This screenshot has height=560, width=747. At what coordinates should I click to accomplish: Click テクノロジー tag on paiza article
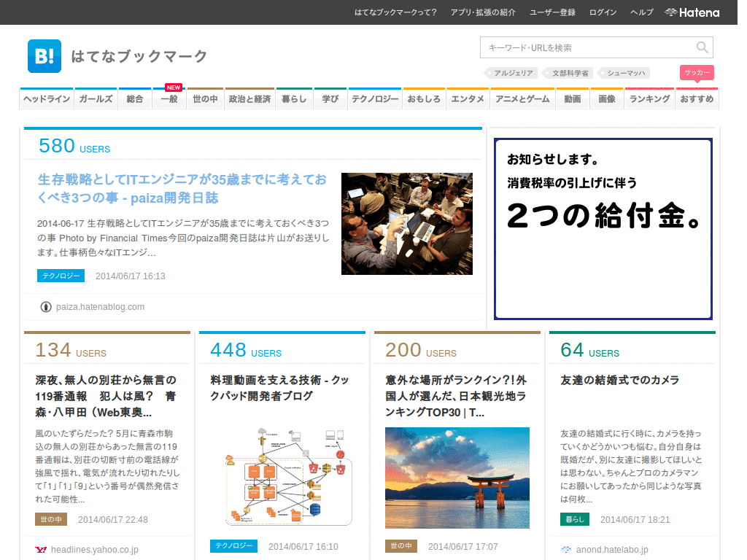click(61, 276)
